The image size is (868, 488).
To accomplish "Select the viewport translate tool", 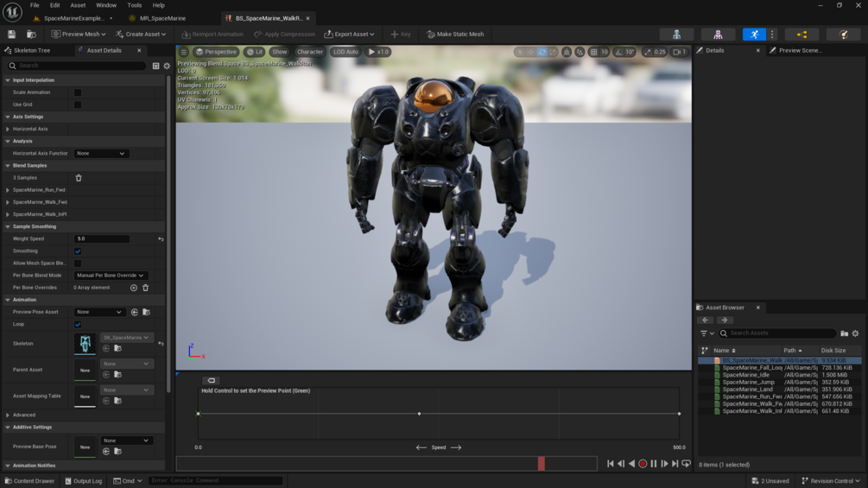I will coord(530,52).
